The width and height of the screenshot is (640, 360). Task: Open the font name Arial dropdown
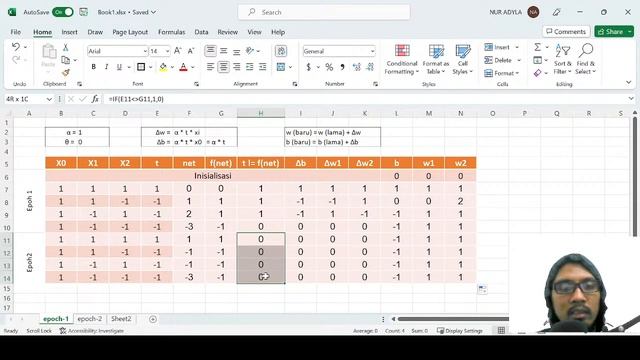tap(145, 51)
